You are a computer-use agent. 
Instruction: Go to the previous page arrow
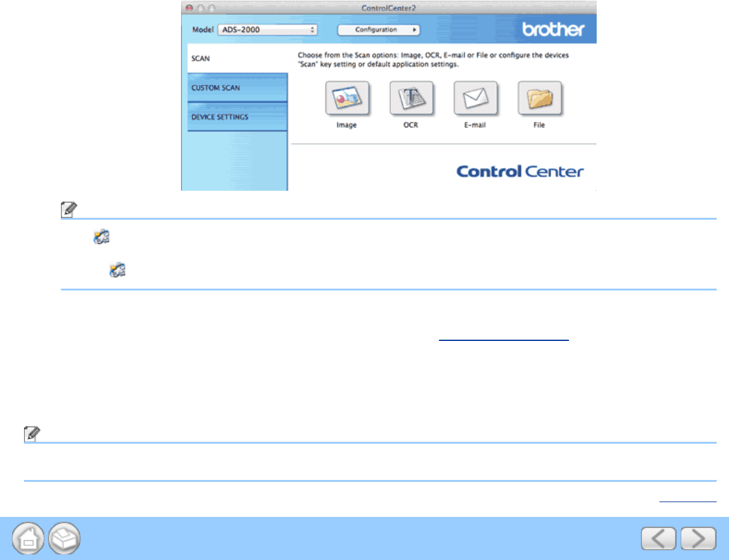point(658,538)
